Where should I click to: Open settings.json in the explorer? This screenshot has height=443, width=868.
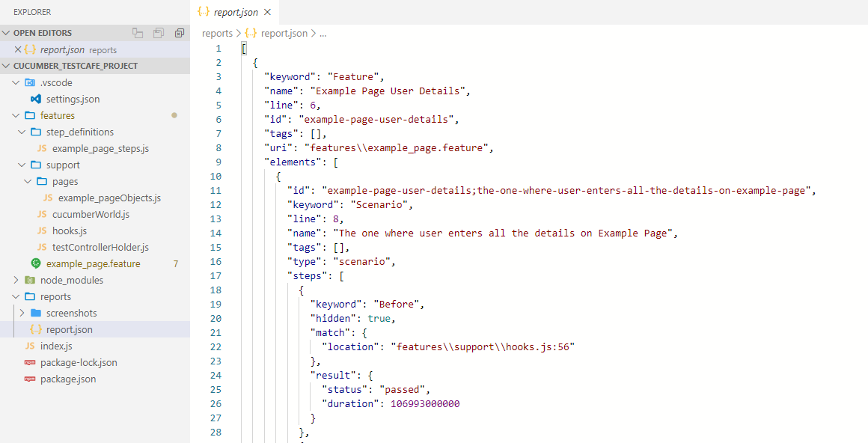(x=73, y=99)
